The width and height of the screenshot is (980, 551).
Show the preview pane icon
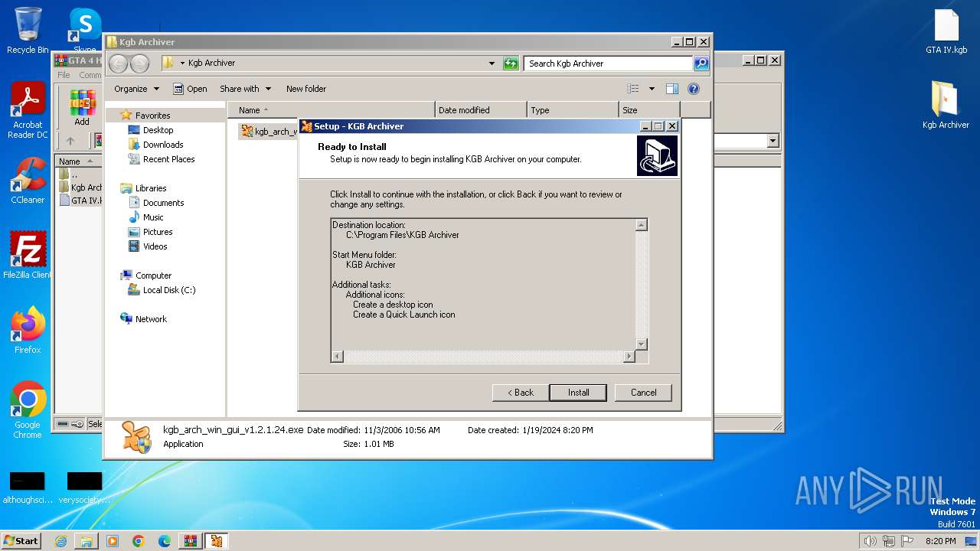pyautogui.click(x=671, y=89)
